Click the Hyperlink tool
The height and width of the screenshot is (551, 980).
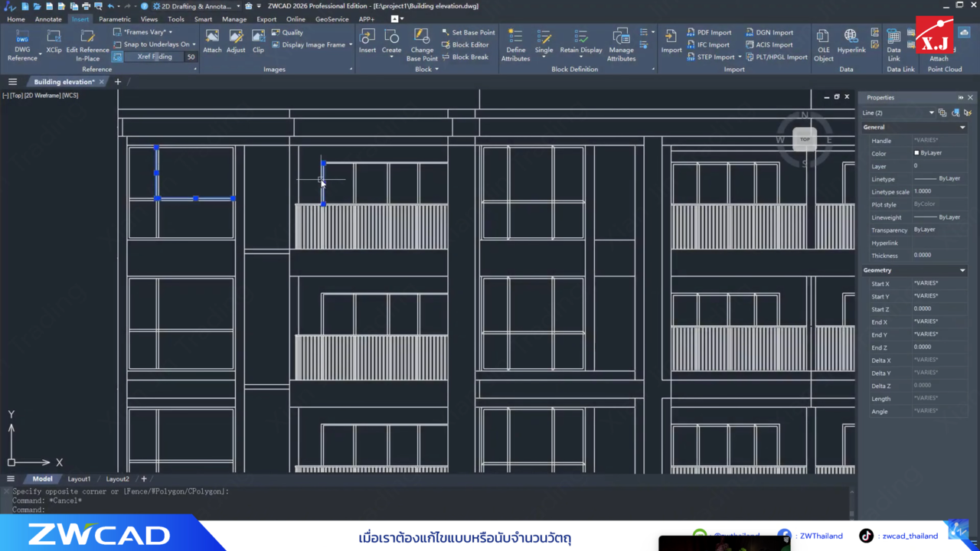(851, 41)
